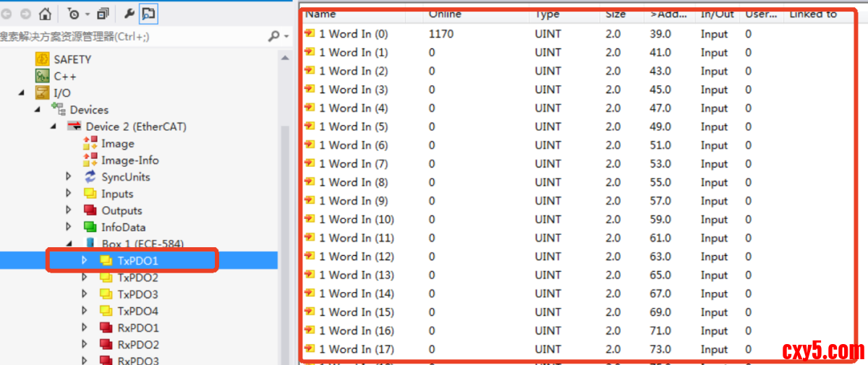The width and height of the screenshot is (868, 365).
Task: Select the Image-Info item under Device 2
Action: point(129,160)
